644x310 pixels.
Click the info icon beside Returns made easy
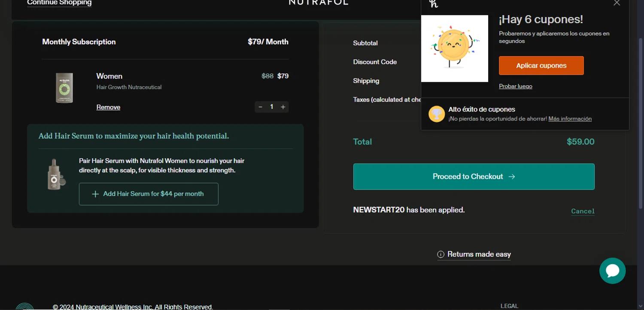[x=440, y=255]
